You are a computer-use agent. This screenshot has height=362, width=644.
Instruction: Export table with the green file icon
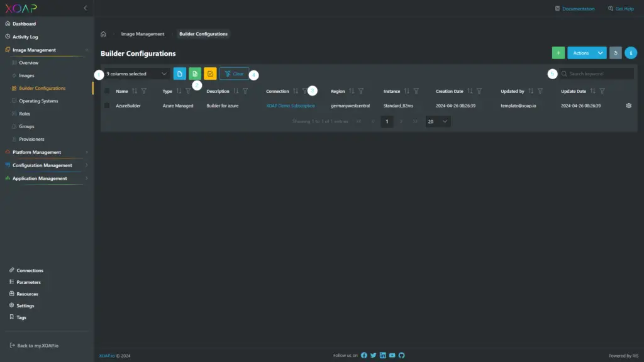click(195, 74)
